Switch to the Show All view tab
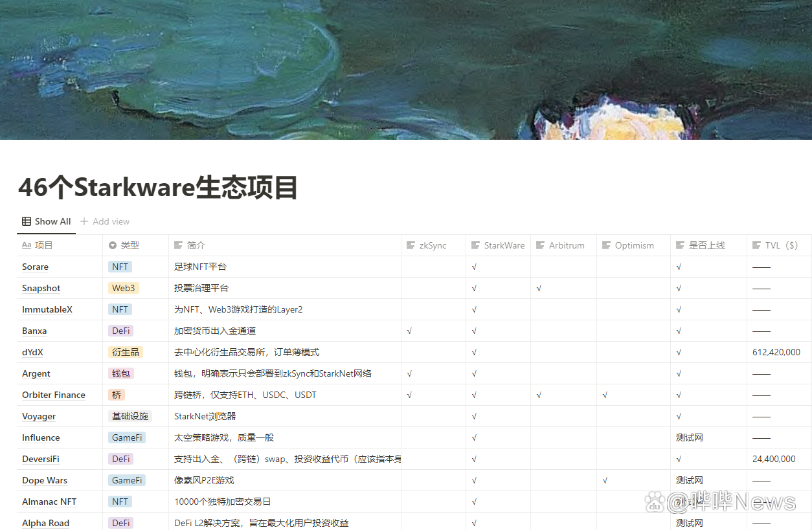The width and height of the screenshot is (812, 530). pos(46,221)
